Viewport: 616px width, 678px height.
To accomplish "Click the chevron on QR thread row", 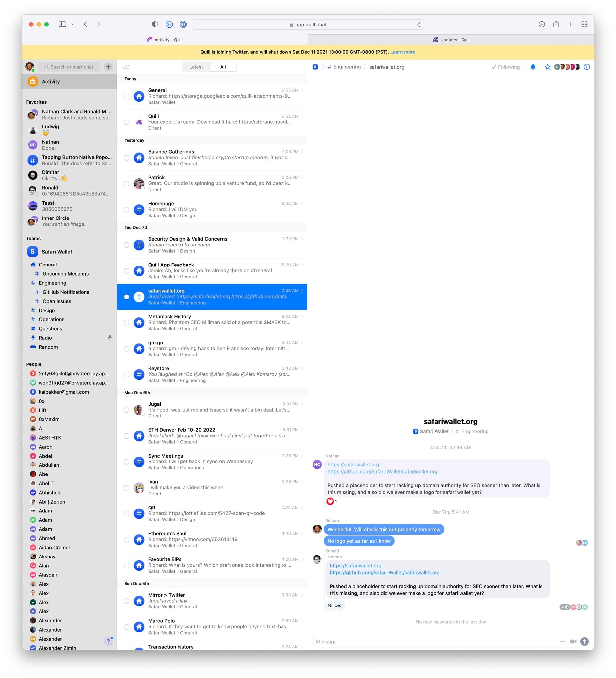I will point(302,508).
